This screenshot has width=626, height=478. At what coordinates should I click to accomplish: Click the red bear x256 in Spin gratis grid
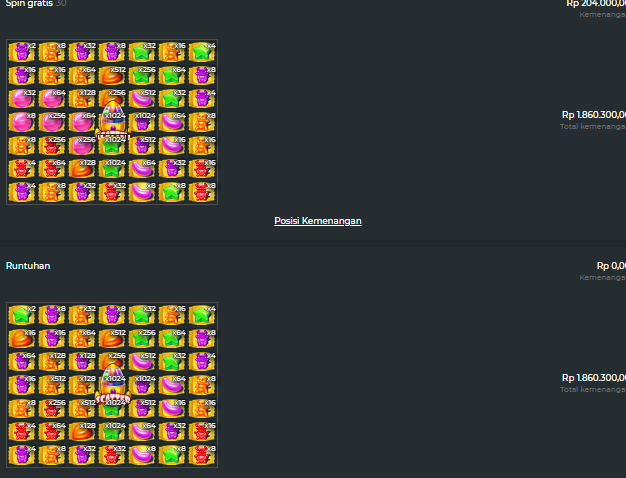click(52, 145)
